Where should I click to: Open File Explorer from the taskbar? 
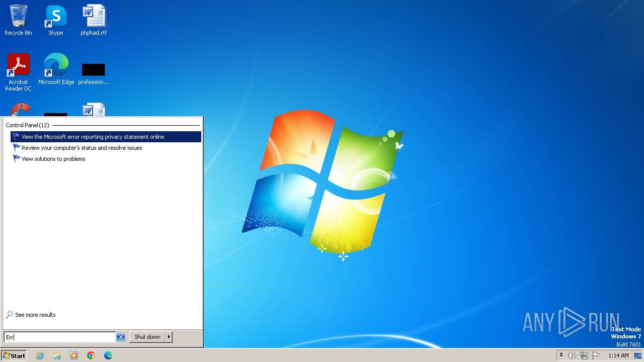(x=57, y=355)
